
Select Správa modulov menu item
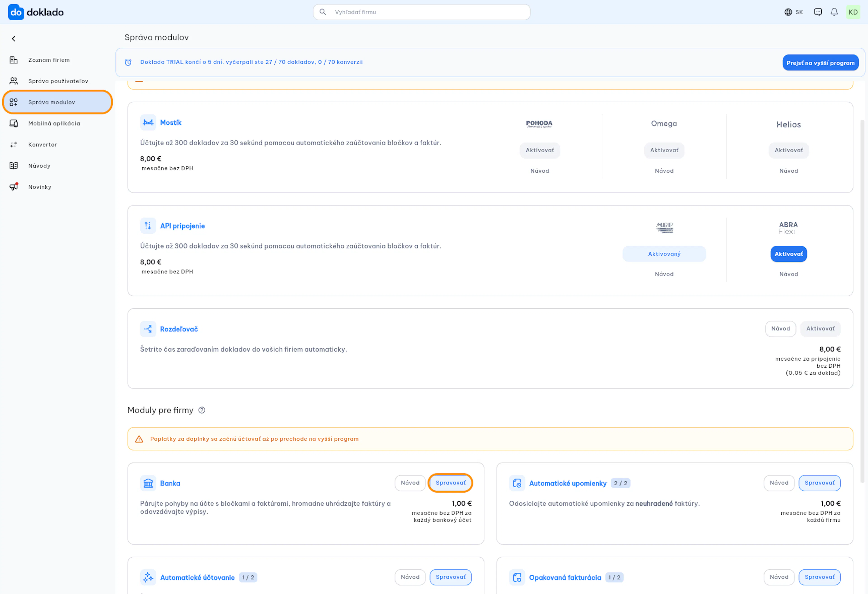pyautogui.click(x=57, y=102)
